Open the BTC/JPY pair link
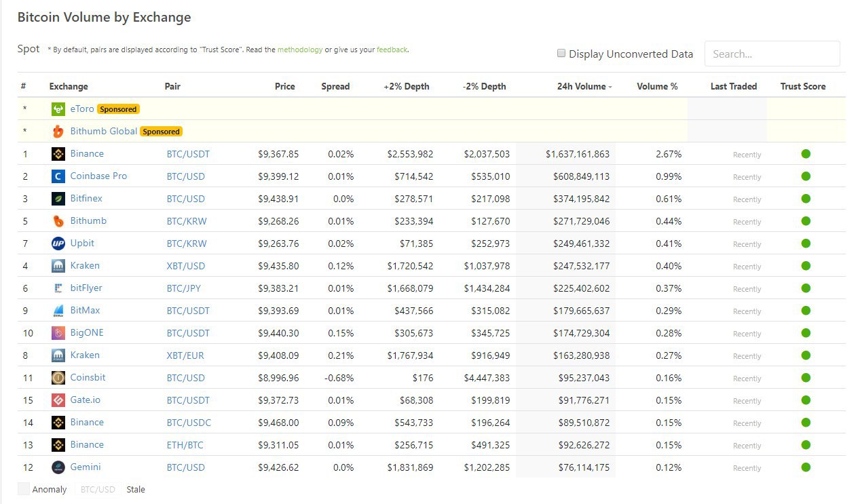The width and height of the screenshot is (860, 504). point(184,288)
